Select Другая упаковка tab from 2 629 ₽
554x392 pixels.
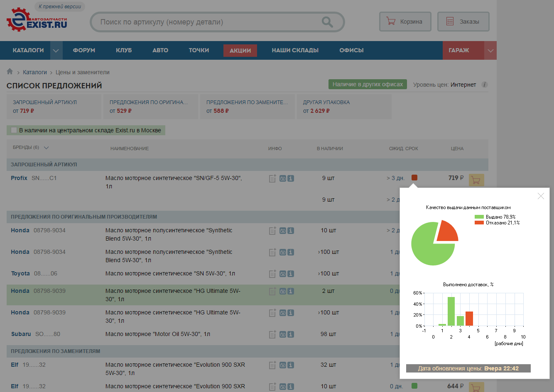pyautogui.click(x=344, y=107)
